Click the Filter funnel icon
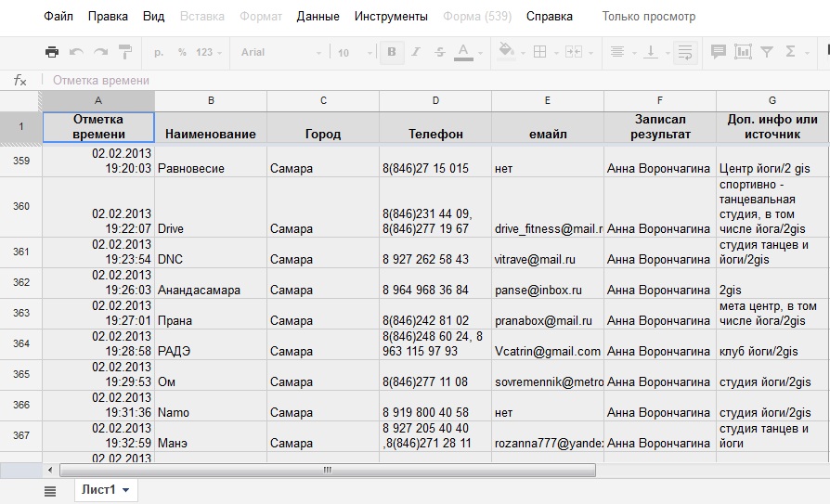 [767, 51]
